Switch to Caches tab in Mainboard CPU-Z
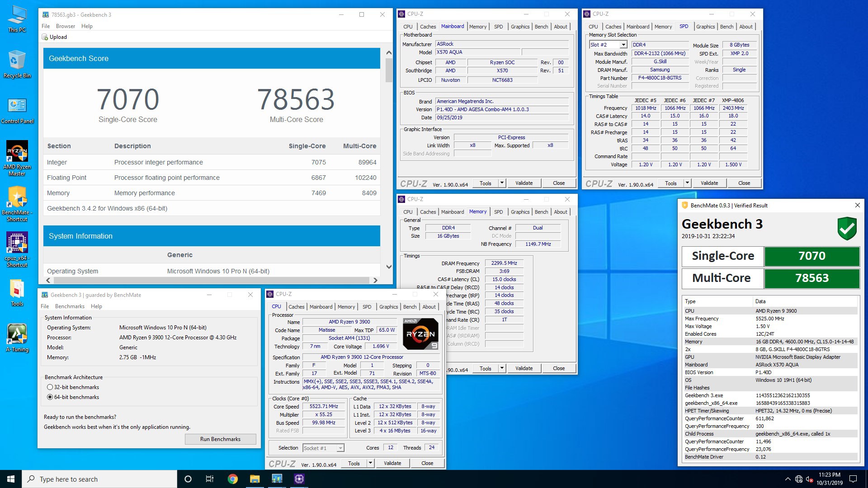This screenshot has width=868, height=488. (x=428, y=27)
